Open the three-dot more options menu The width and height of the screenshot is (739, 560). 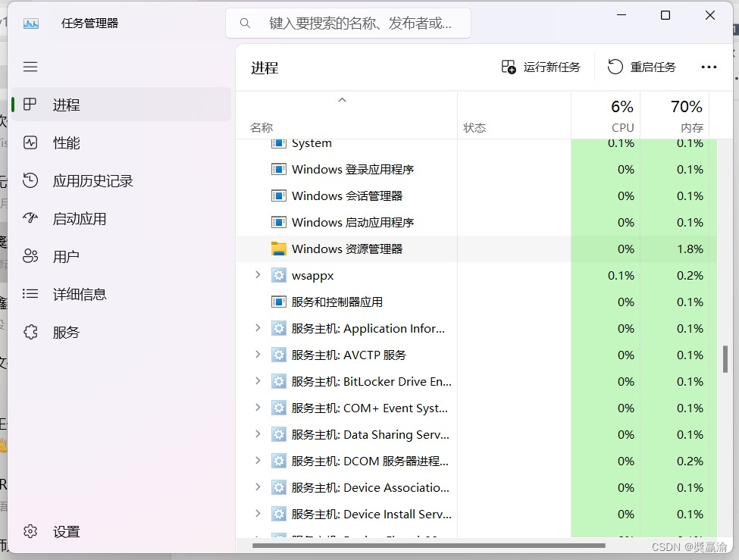pos(709,67)
